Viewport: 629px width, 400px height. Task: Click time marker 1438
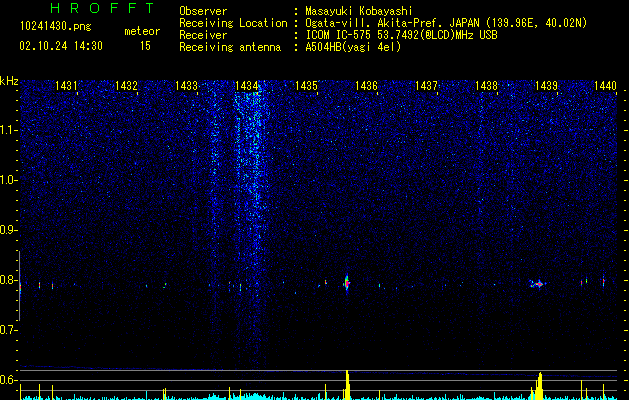coord(487,85)
